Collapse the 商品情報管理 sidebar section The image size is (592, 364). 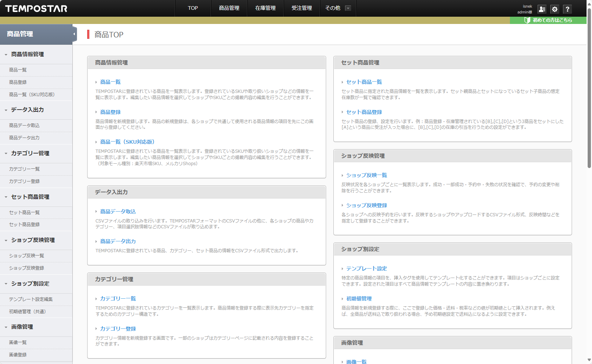pyautogui.click(x=5, y=54)
